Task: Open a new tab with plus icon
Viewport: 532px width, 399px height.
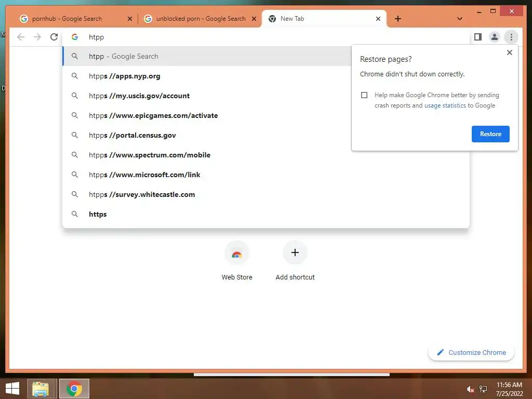Action: [x=398, y=19]
